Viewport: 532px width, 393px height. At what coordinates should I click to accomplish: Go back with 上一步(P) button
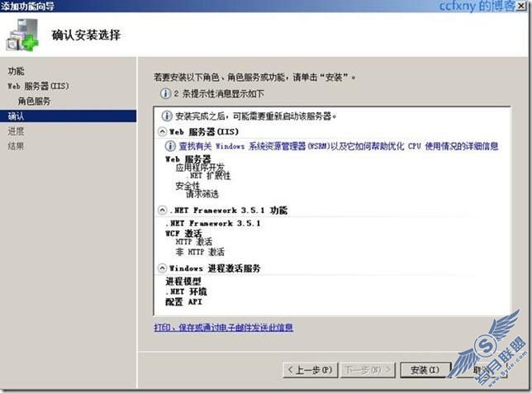click(311, 370)
